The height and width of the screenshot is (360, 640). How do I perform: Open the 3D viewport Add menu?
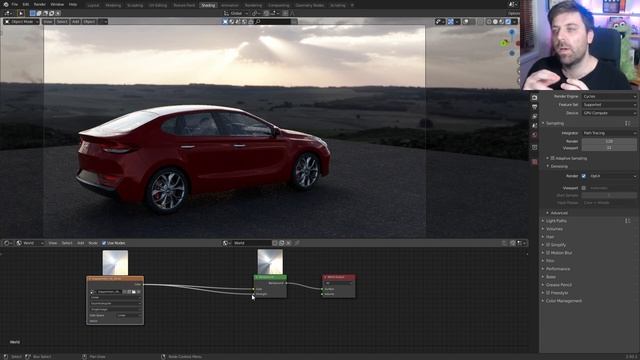pos(76,21)
